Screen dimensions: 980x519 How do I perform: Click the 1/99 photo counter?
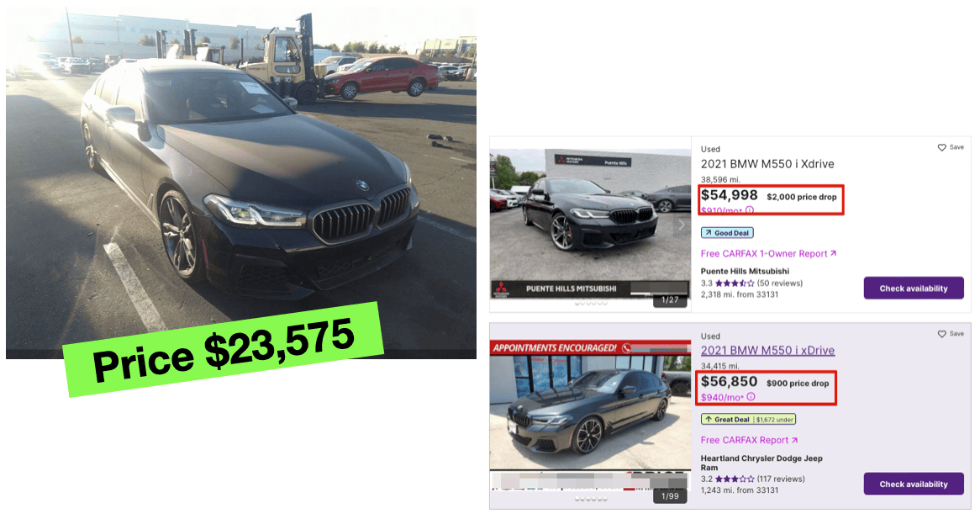pyautogui.click(x=670, y=495)
